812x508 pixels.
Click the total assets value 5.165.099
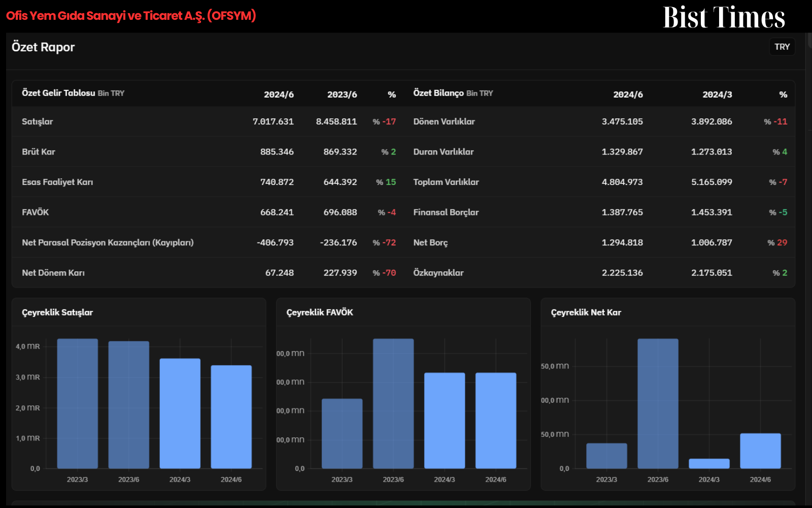pyautogui.click(x=712, y=182)
